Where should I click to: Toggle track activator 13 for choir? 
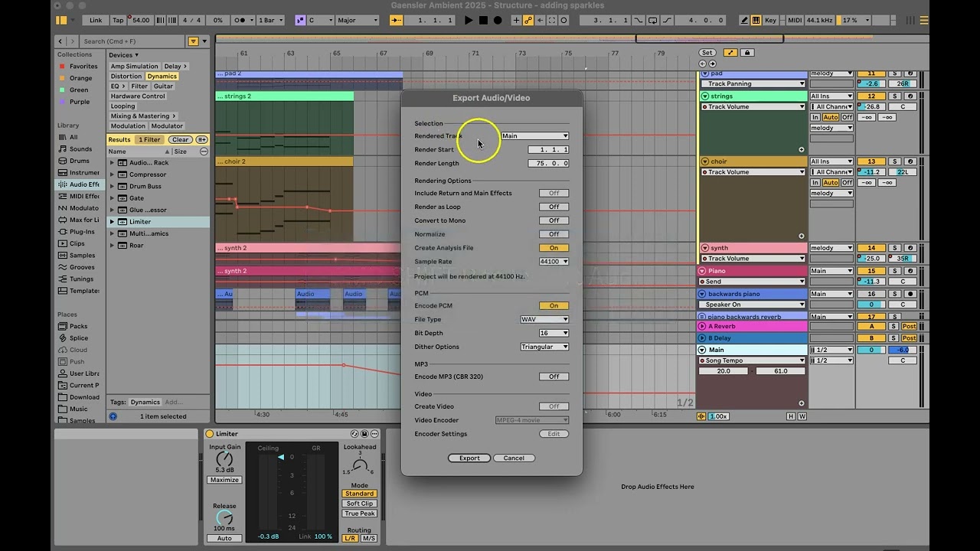tap(871, 161)
